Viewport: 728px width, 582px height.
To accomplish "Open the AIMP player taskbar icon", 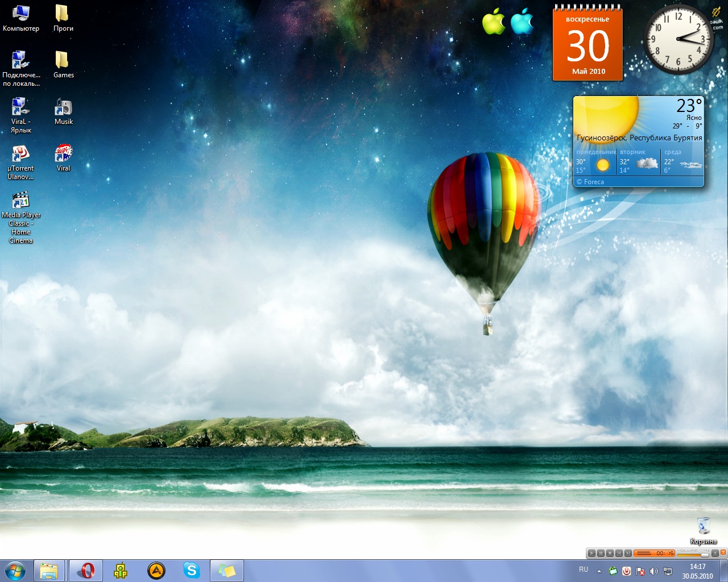I will pyautogui.click(x=156, y=571).
